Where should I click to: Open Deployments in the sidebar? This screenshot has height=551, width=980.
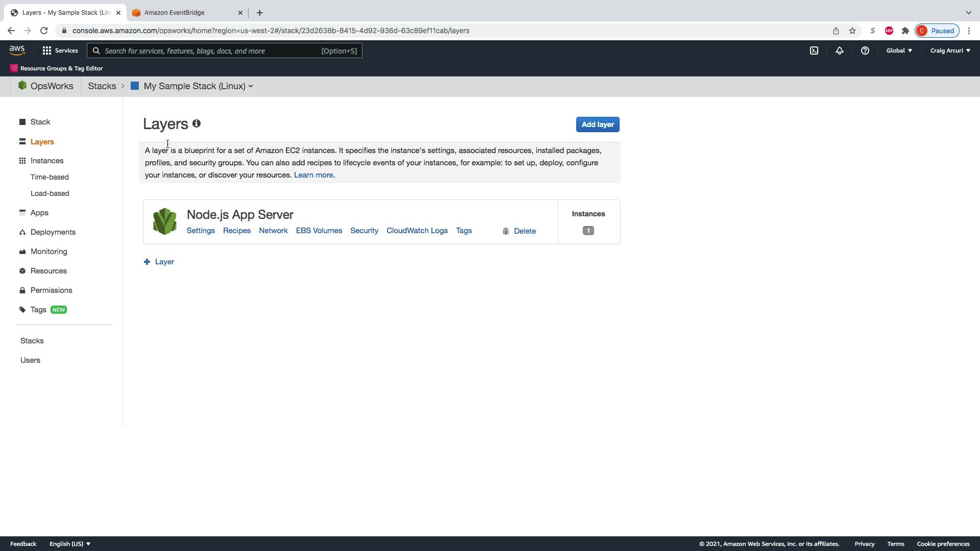53,232
